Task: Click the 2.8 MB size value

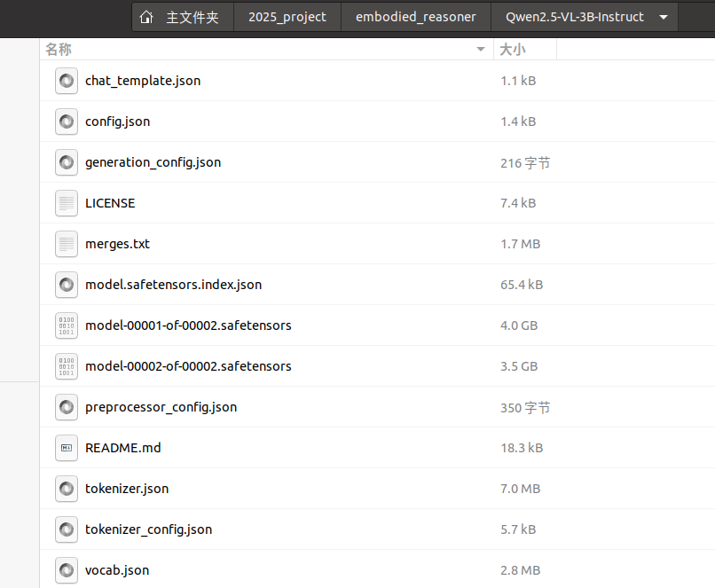Action: pos(521,570)
